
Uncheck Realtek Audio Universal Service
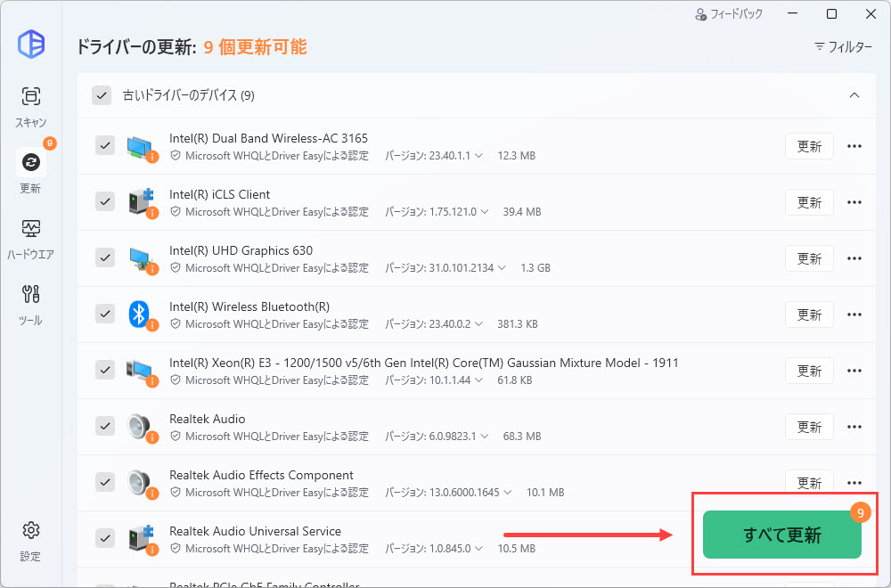[105, 537]
